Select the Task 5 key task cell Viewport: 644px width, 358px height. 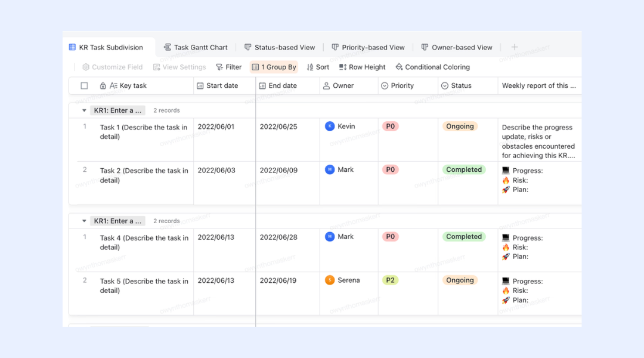(x=144, y=294)
